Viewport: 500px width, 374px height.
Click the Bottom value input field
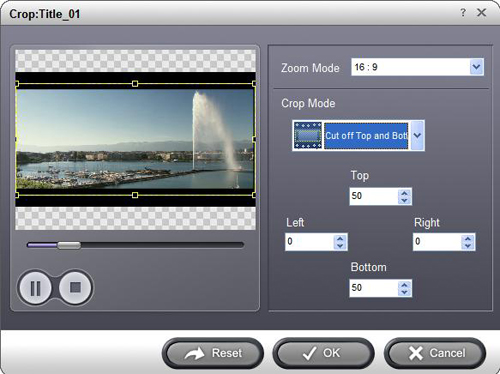(x=374, y=288)
